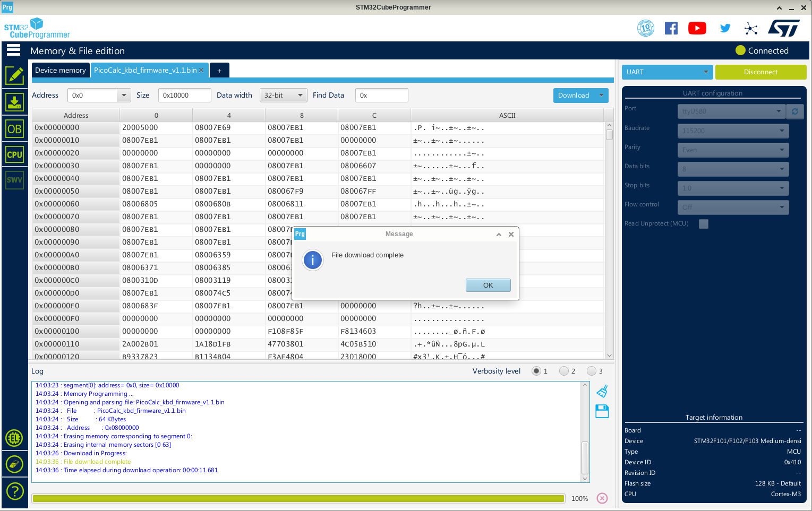Select verbosity level 3 radio button
Viewport: 812px width, 511px height.
(592, 371)
